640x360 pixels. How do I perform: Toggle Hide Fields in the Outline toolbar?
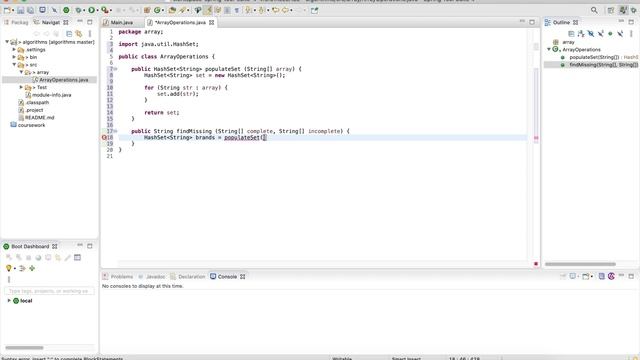pos(591,34)
